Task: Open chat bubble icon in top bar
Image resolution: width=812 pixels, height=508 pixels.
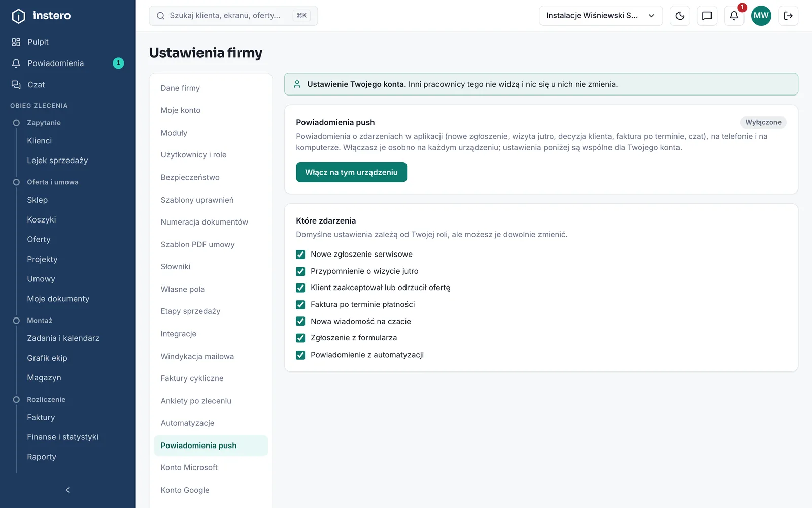Action: click(707, 16)
